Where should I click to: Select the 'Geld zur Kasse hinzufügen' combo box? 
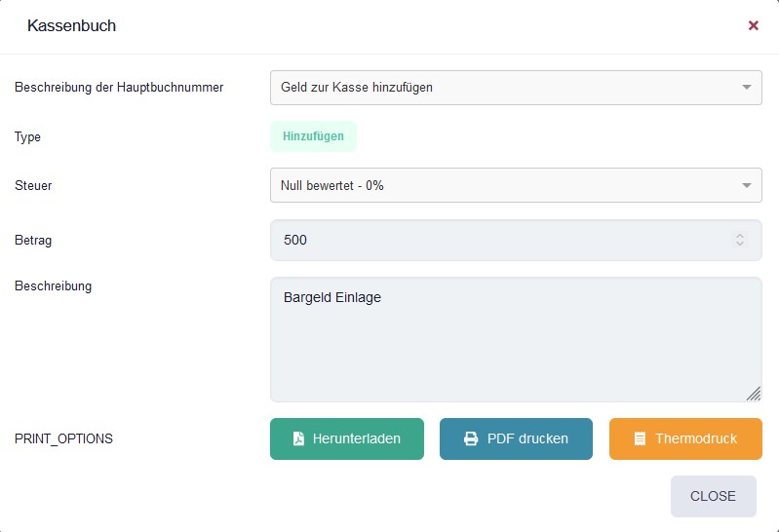tap(516, 88)
